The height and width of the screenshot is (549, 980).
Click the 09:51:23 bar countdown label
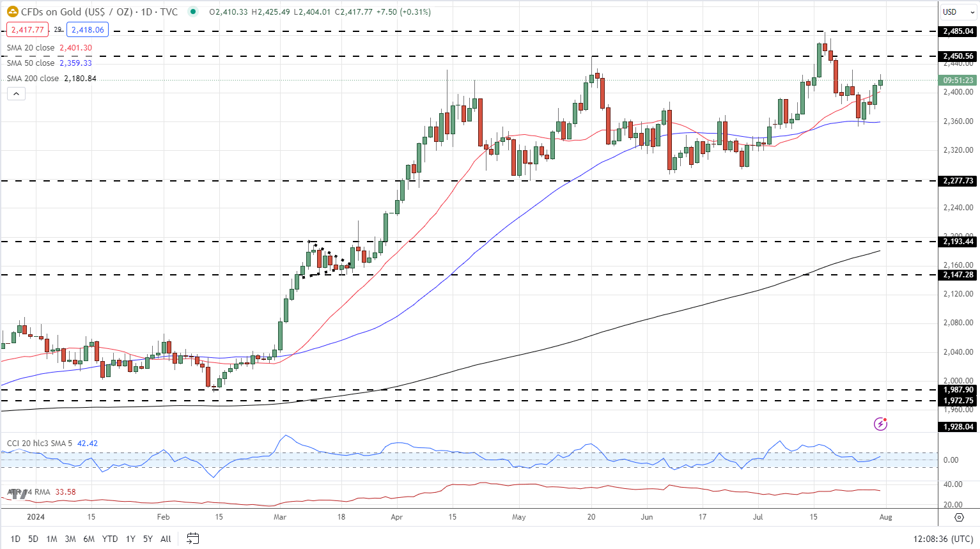click(958, 81)
